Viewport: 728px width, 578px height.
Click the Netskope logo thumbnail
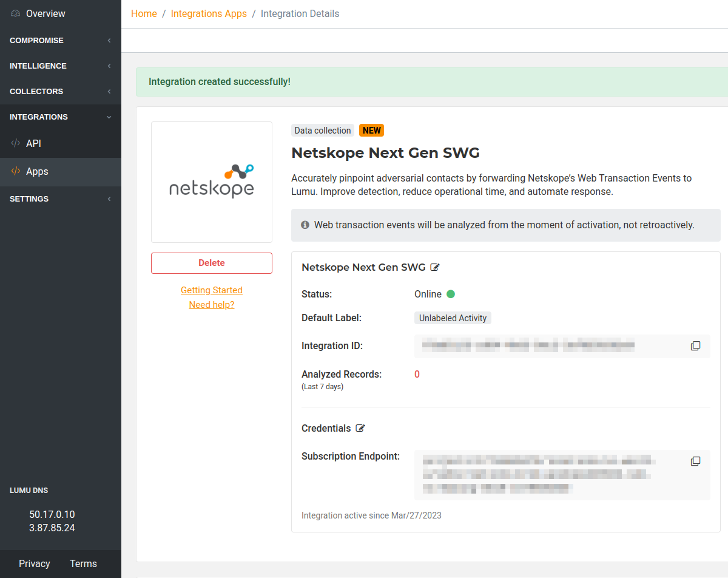pyautogui.click(x=212, y=182)
